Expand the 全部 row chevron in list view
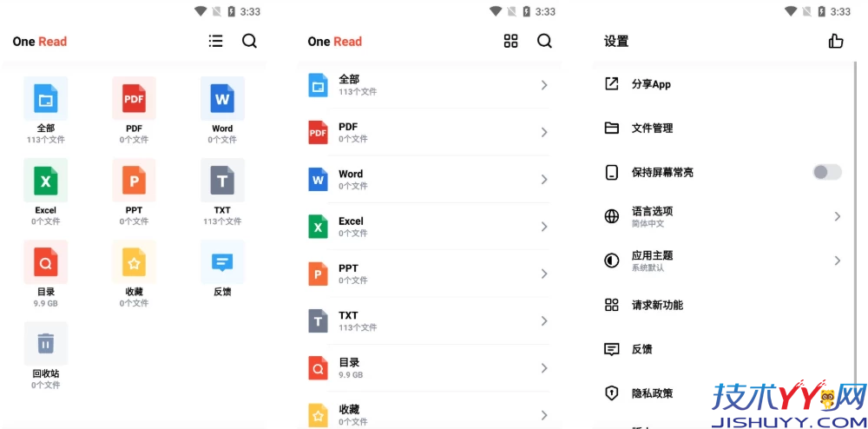 pyautogui.click(x=544, y=85)
